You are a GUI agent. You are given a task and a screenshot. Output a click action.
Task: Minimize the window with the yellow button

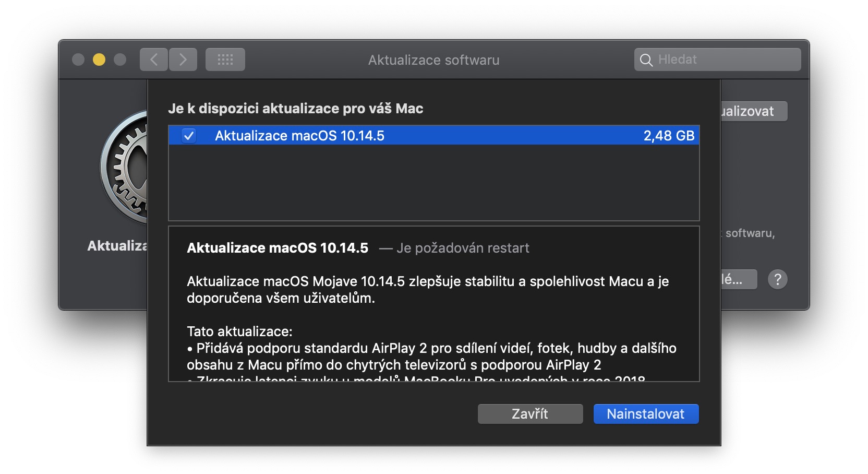[x=99, y=60]
